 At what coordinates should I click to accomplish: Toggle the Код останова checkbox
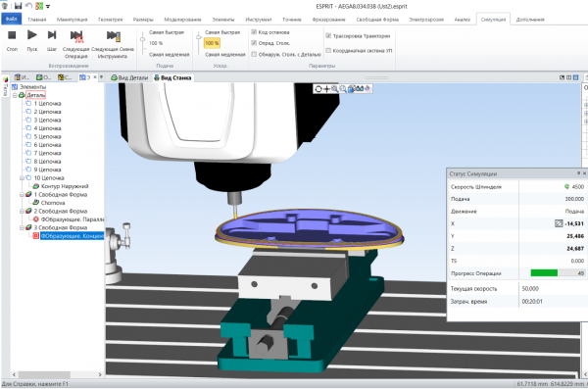[x=254, y=32]
